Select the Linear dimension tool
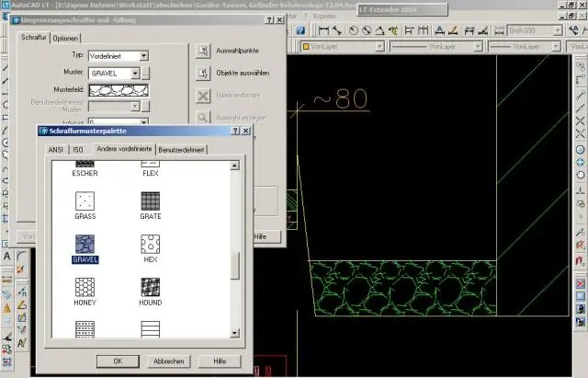The width and height of the screenshot is (588, 378). pos(323,30)
